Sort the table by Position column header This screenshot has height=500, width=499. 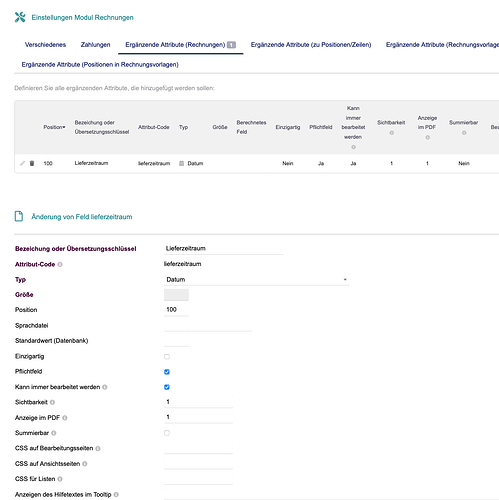(54, 127)
